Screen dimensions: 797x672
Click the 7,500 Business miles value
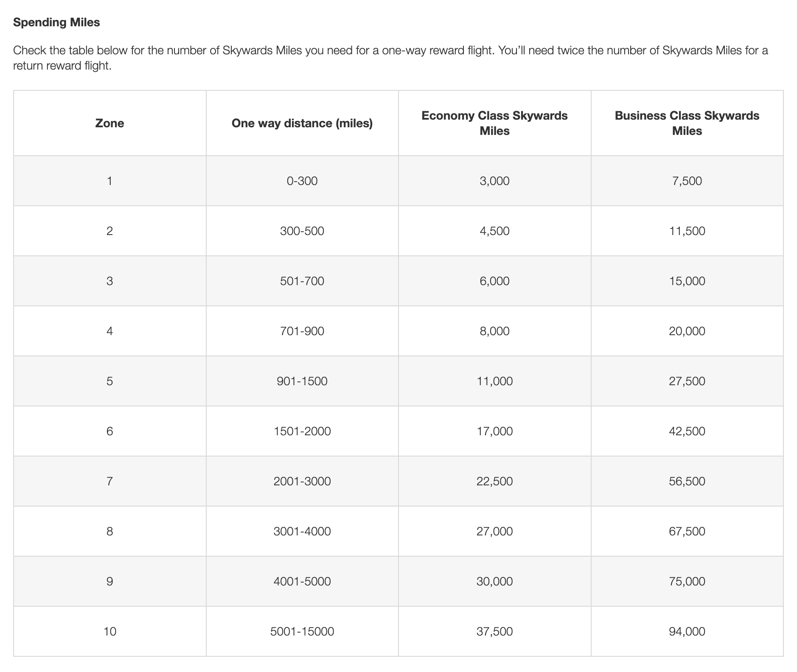point(688,181)
